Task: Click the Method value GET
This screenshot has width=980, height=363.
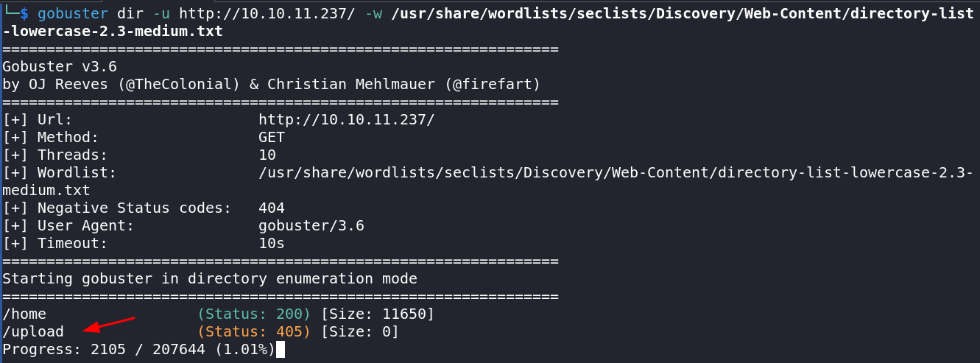Action: coord(272,138)
